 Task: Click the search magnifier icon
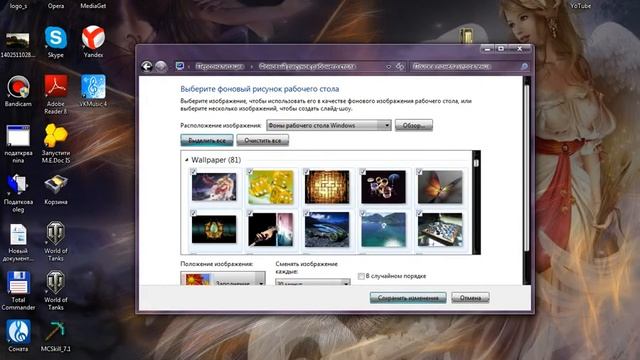[x=524, y=66]
